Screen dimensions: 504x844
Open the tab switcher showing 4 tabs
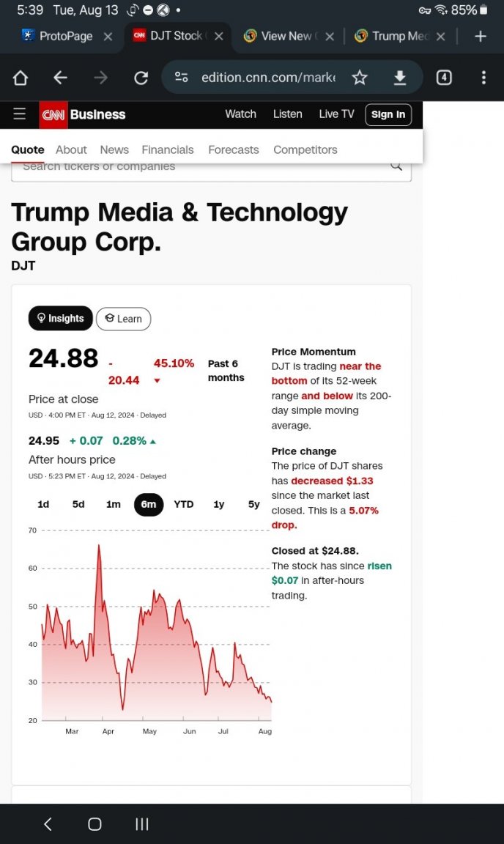(x=444, y=78)
